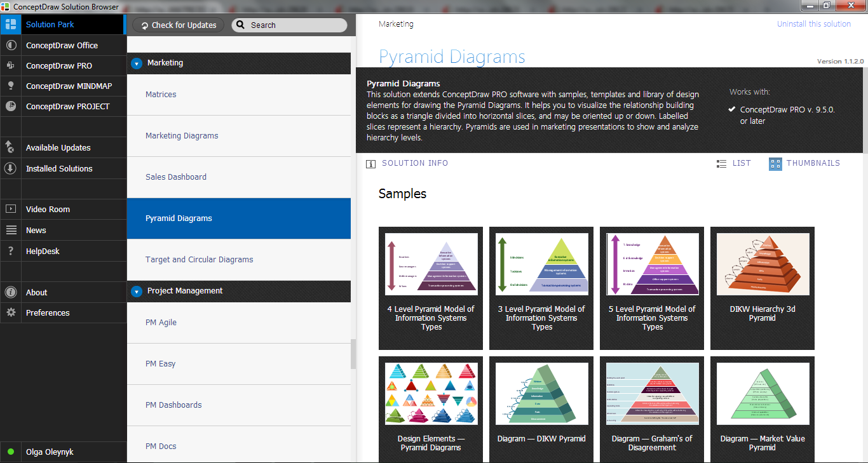Screen dimensions: 868x463
Task: Click the ConceptDraw Office icon
Action: point(10,45)
